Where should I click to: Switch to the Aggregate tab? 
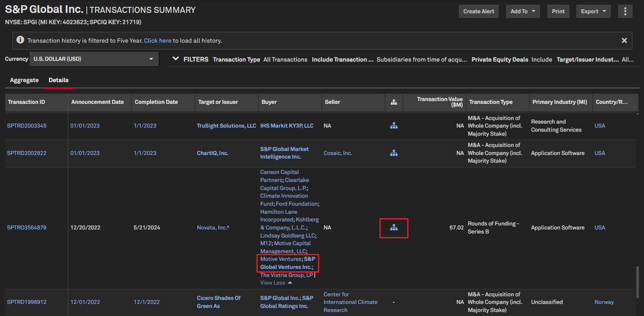(x=24, y=80)
